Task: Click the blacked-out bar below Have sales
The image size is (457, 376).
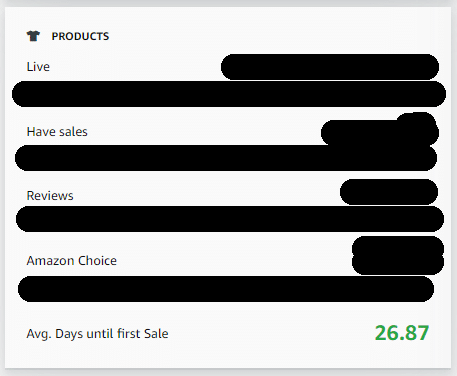Action: click(226, 158)
